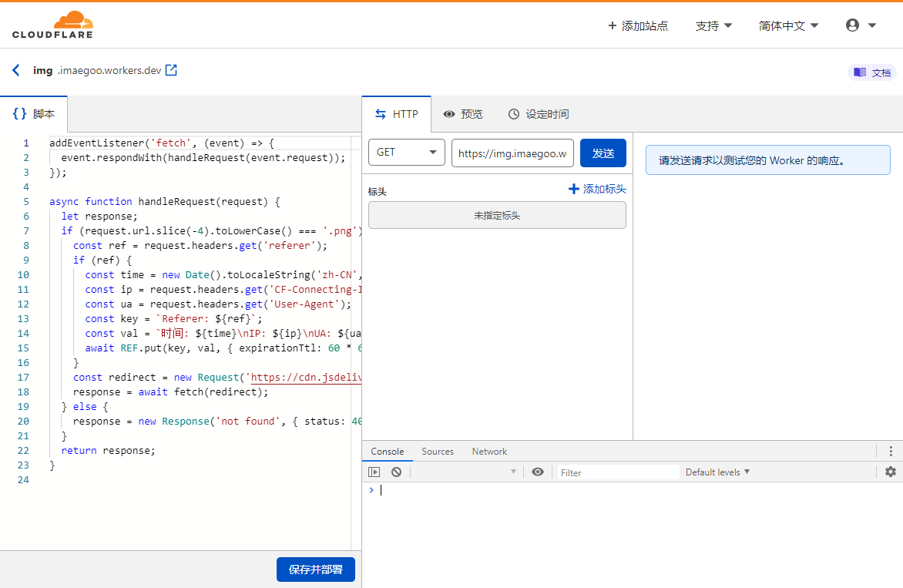Select the 脚本 script tab
Screen dimensions: 903x588
click(x=34, y=114)
